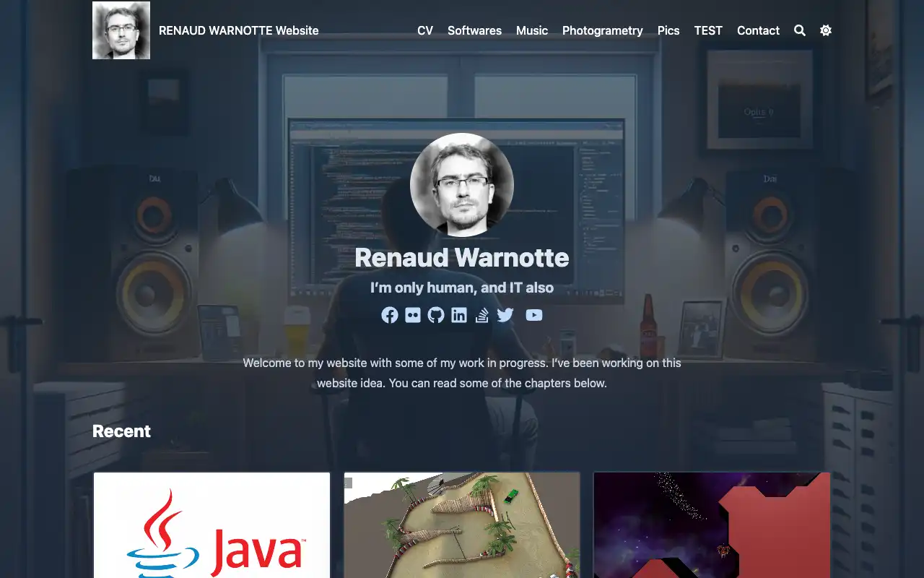Click the Flickr social icon
924x578 pixels.
coord(413,315)
